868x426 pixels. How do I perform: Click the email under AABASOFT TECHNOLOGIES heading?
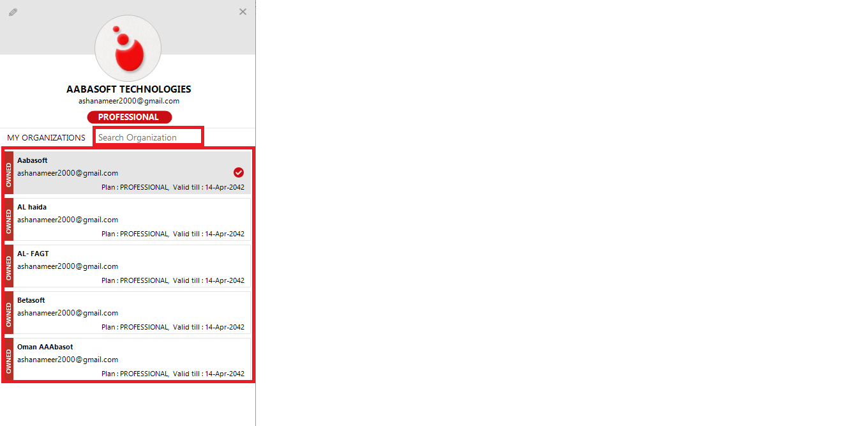(x=129, y=101)
